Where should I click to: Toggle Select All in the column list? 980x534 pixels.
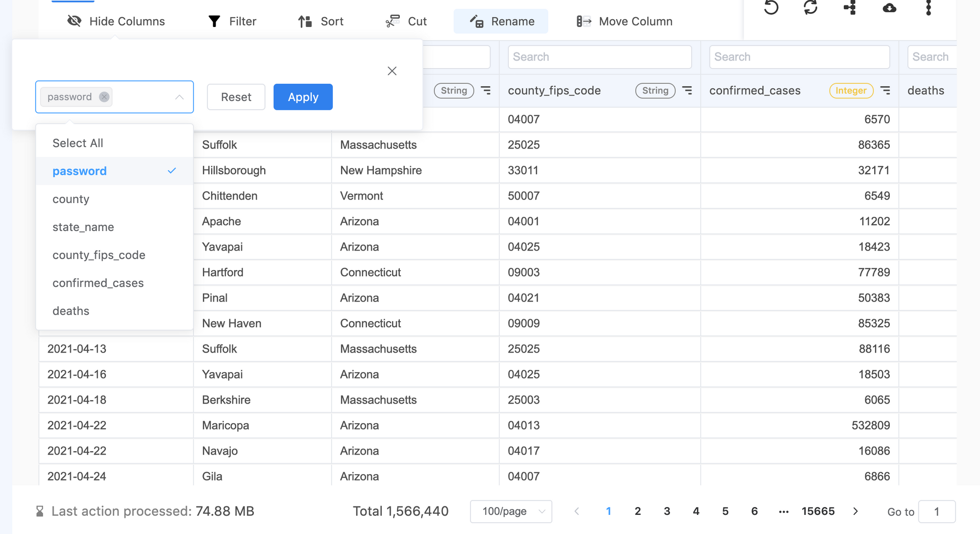77,143
